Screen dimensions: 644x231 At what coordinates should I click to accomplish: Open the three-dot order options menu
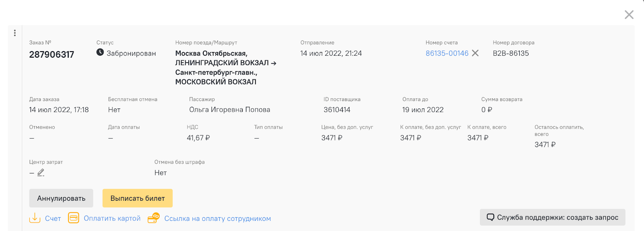(x=15, y=33)
